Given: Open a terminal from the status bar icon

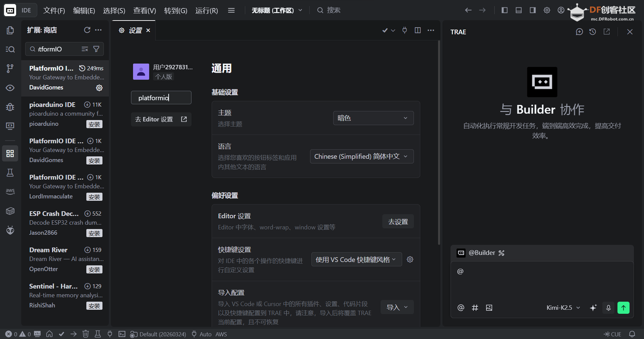Looking at the screenshot, I should click(x=122, y=333).
